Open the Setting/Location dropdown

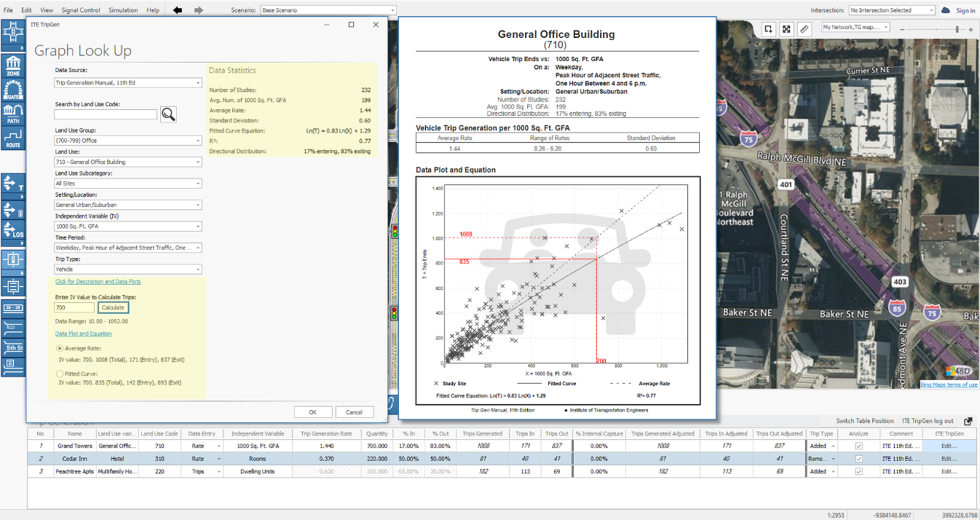click(x=128, y=205)
